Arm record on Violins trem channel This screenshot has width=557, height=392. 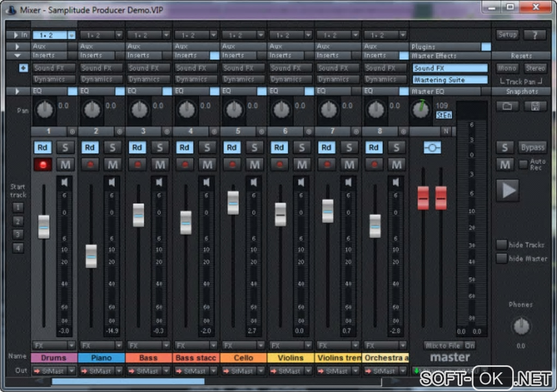coord(327,164)
